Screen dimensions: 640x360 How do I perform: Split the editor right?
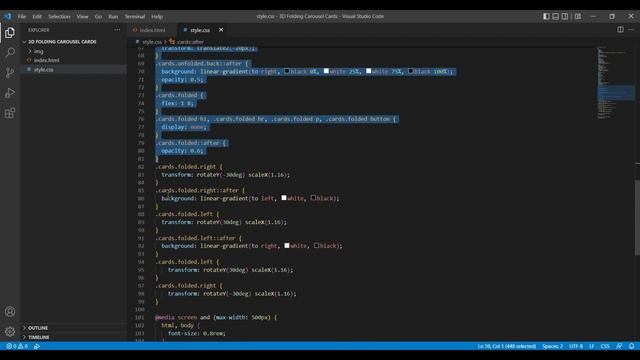[620, 29]
